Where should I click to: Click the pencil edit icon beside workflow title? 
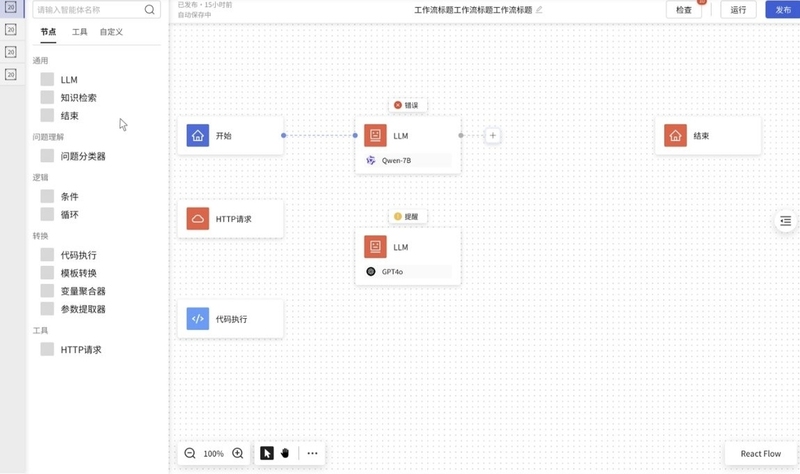pyautogui.click(x=539, y=10)
